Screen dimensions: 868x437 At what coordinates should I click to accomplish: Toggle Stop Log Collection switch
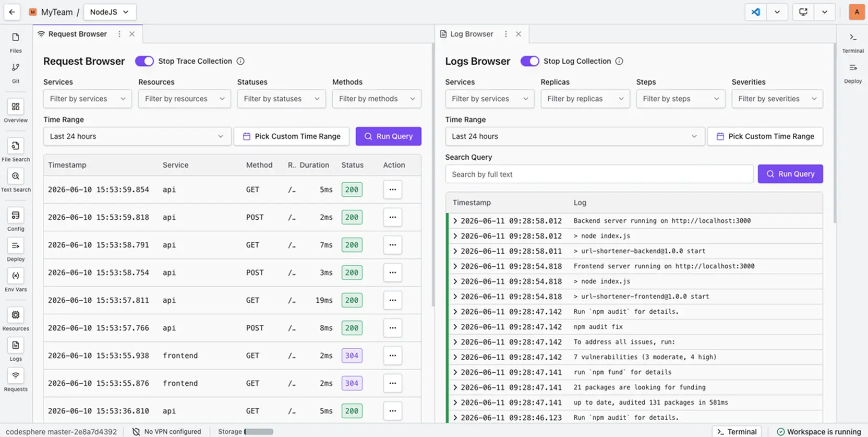tap(530, 61)
